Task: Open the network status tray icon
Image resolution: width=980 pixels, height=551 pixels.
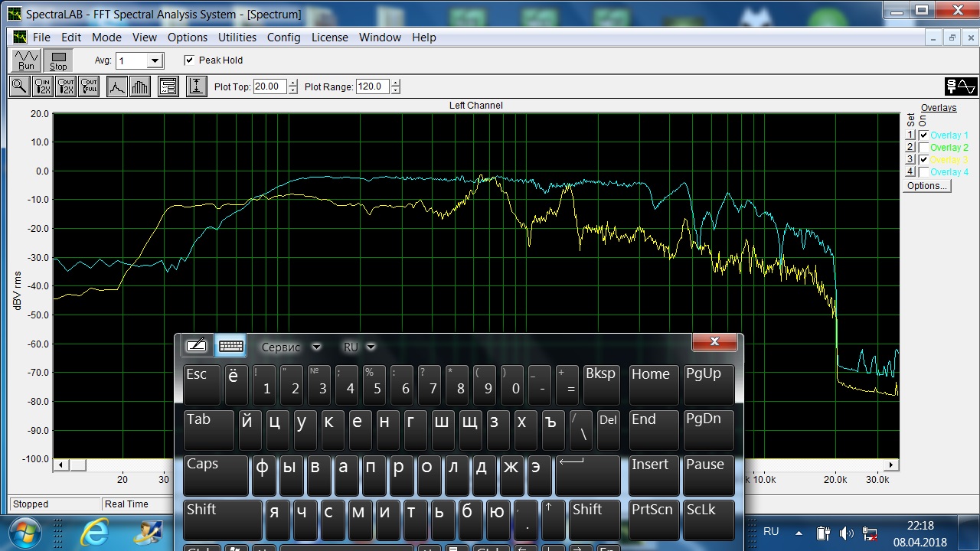Action: [870, 533]
